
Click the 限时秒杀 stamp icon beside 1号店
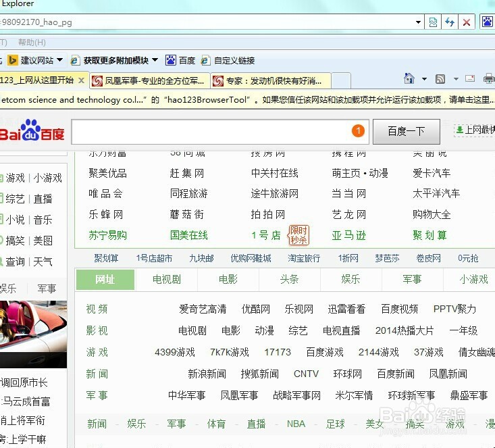click(x=298, y=235)
